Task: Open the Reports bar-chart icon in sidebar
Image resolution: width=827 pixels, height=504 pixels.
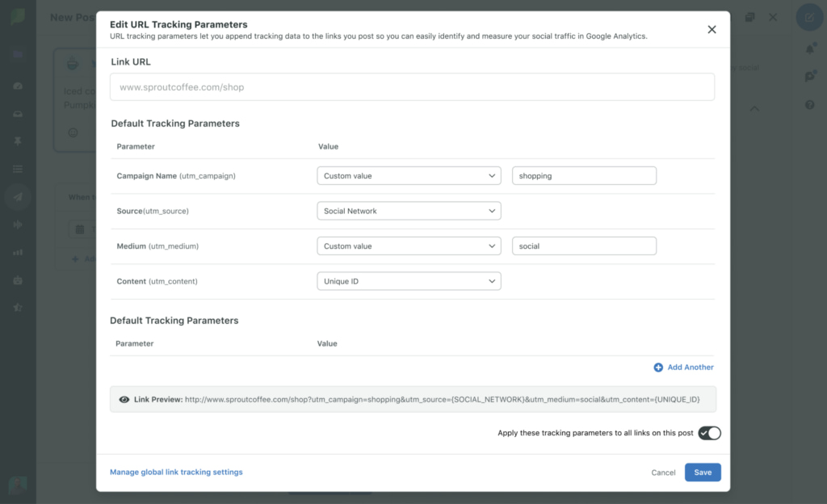Action: (x=18, y=253)
